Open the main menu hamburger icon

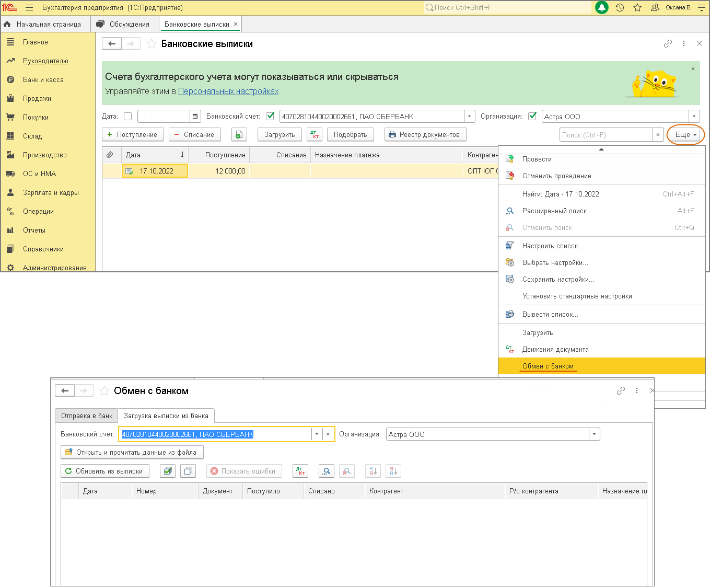click(29, 8)
